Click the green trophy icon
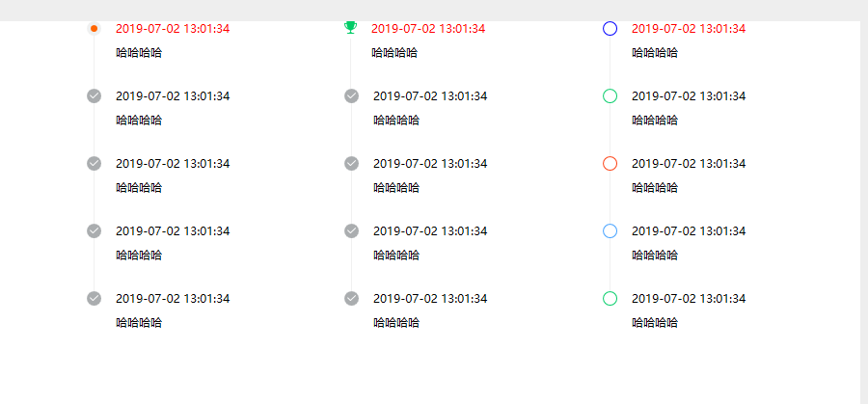Image resolution: width=868 pixels, height=404 pixels. (x=350, y=27)
